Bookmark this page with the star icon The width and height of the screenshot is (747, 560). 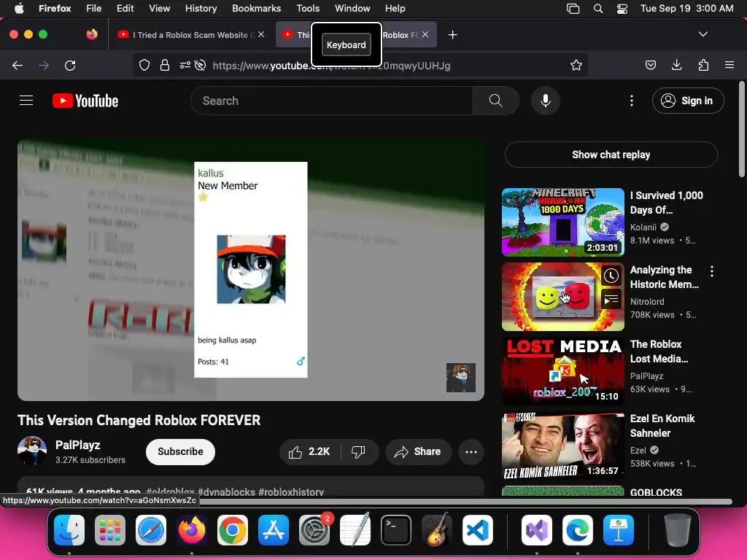click(x=576, y=65)
